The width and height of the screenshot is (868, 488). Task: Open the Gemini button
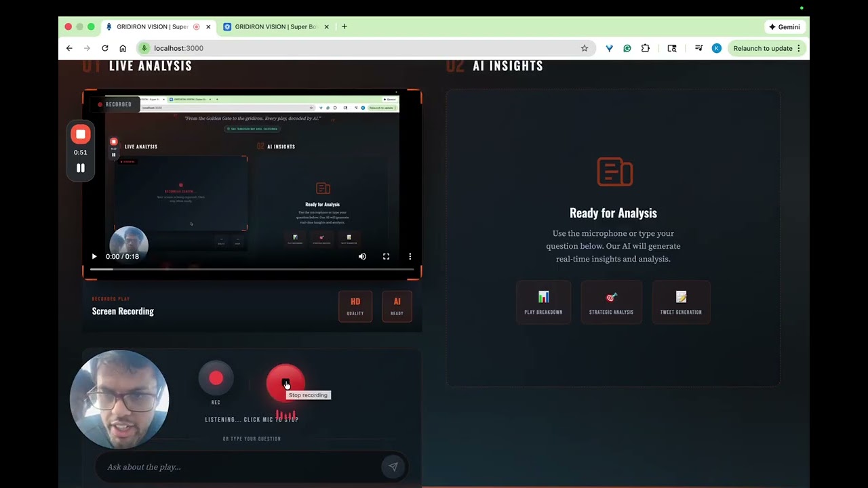[x=785, y=27]
